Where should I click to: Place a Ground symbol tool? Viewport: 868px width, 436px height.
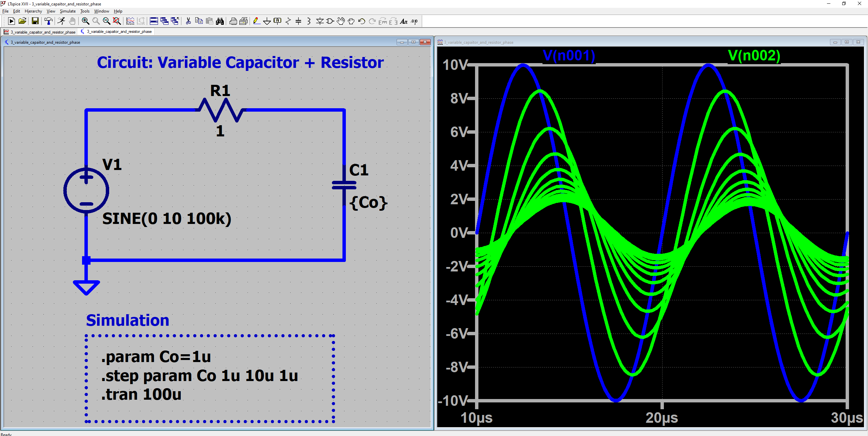point(267,21)
